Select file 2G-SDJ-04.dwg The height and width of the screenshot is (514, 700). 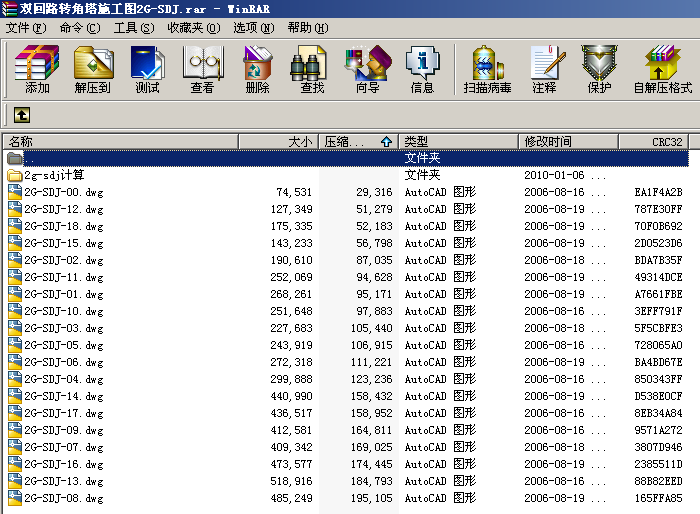click(64, 379)
